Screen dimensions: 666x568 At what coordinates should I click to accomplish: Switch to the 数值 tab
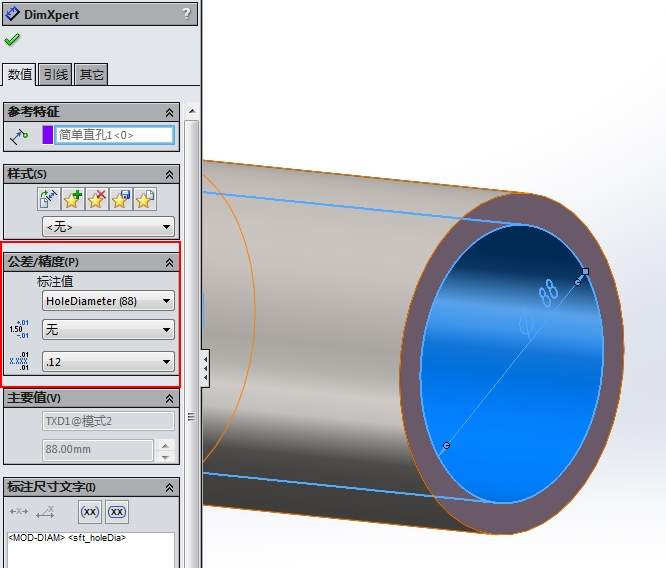click(x=20, y=74)
